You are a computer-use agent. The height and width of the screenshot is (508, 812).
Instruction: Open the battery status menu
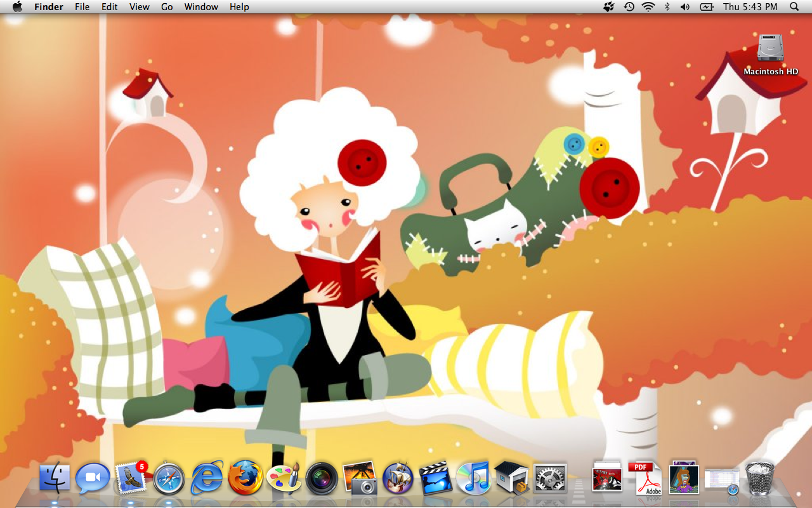[x=707, y=7]
